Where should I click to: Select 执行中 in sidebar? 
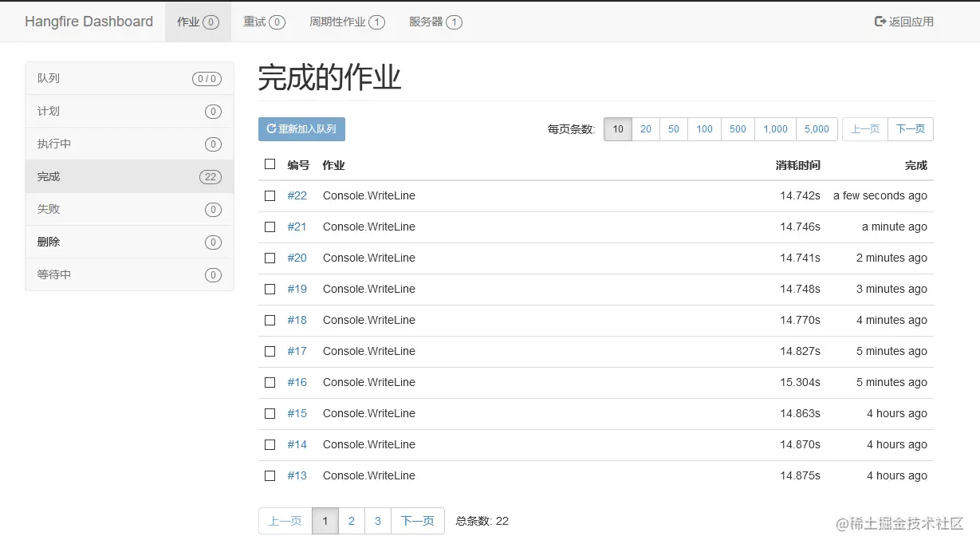[129, 144]
